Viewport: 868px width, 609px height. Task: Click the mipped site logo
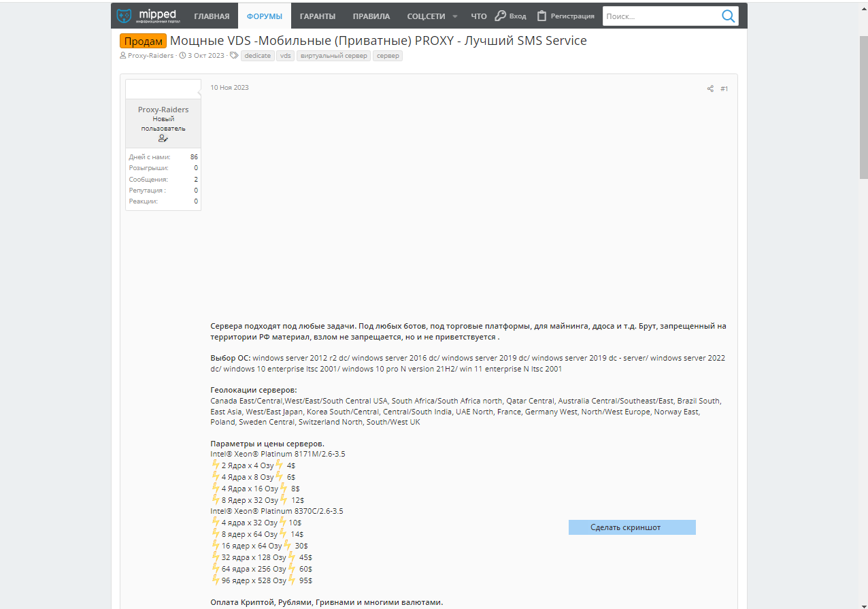click(x=148, y=16)
